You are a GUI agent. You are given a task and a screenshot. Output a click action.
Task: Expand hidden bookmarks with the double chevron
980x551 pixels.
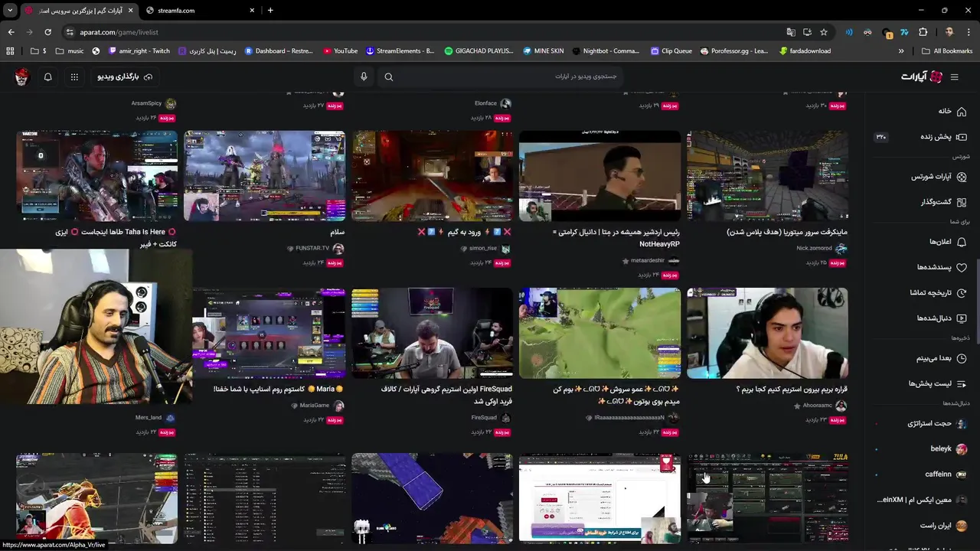901,51
